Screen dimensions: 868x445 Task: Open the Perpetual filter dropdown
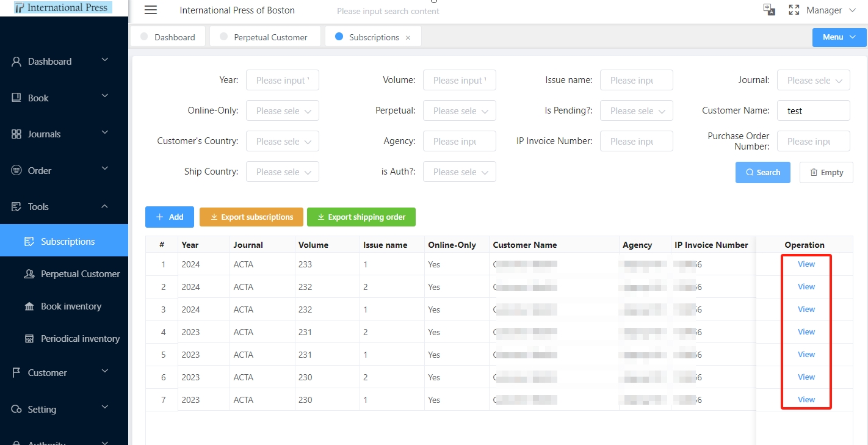[x=459, y=110]
